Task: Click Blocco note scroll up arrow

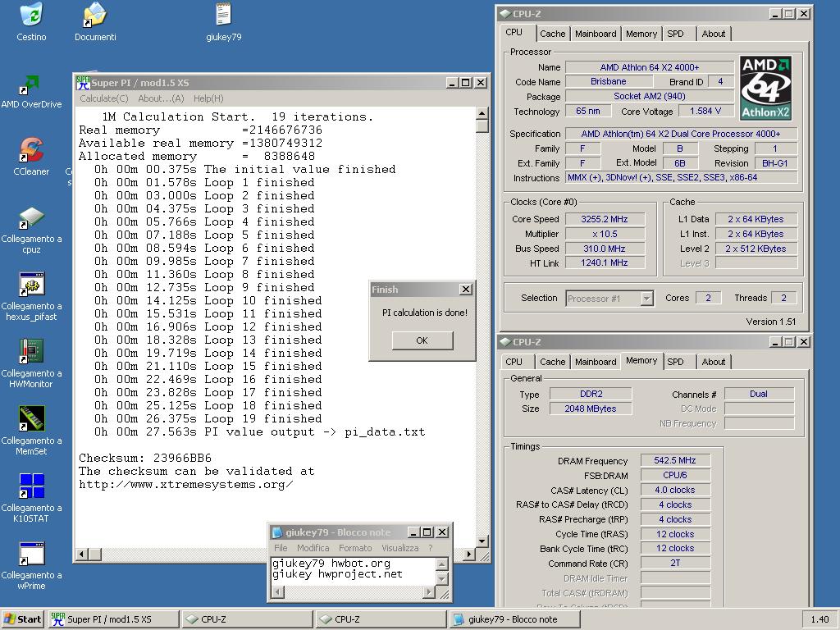Action: pyautogui.click(x=442, y=564)
